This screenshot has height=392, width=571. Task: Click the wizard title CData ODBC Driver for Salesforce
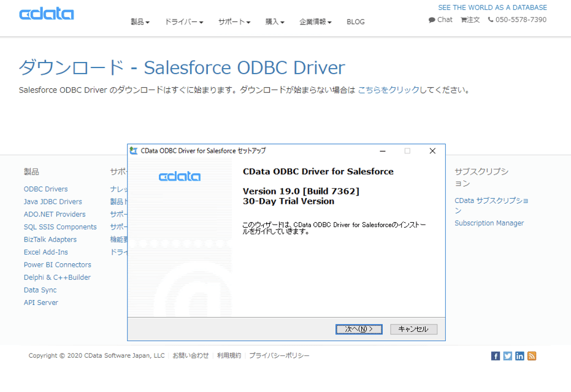pyautogui.click(x=318, y=172)
